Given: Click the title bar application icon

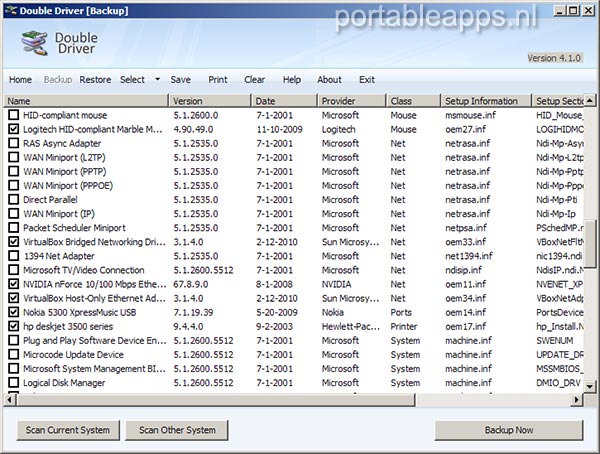Looking at the screenshot, I should point(11,10).
